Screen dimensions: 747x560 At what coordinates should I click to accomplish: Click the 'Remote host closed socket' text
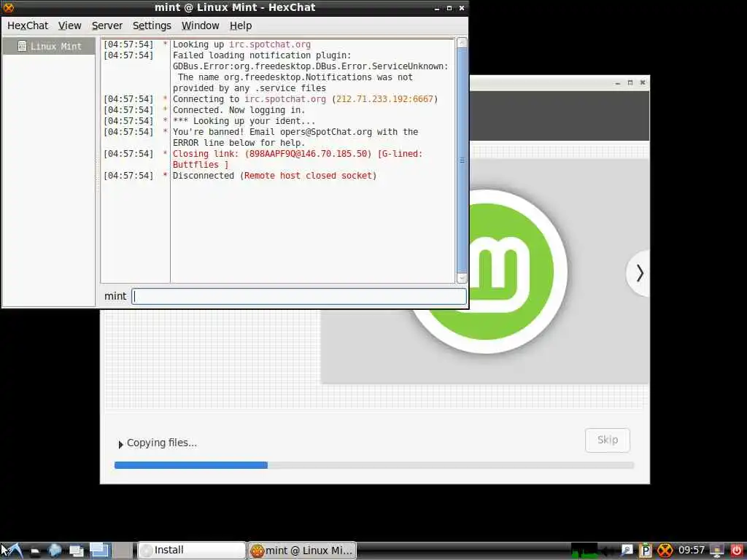(x=309, y=176)
